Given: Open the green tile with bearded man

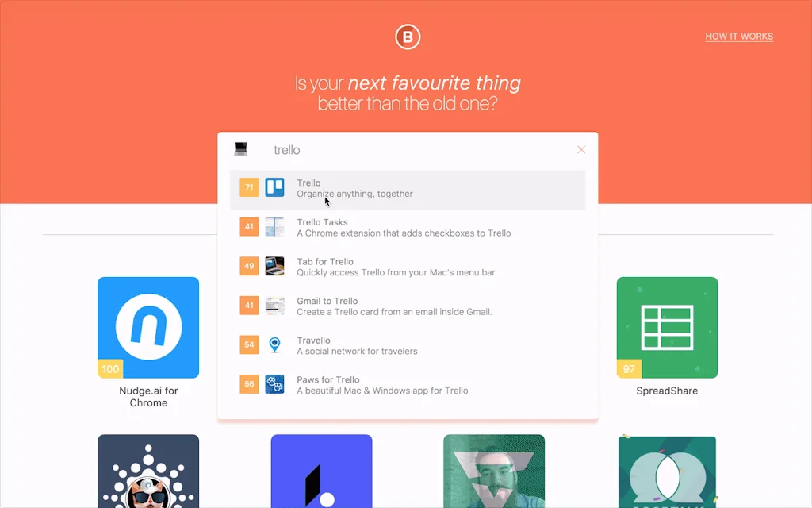Looking at the screenshot, I should (x=494, y=471).
